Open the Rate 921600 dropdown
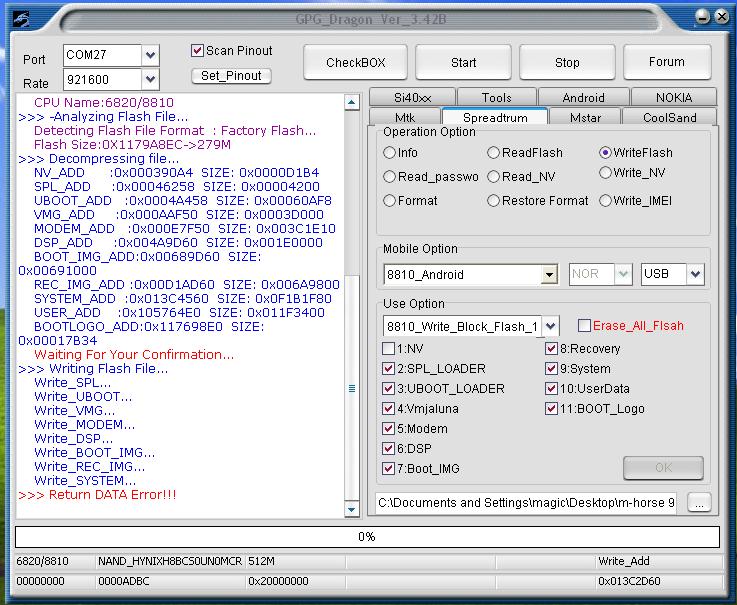Screen dimensions: 737x605 click(150, 79)
